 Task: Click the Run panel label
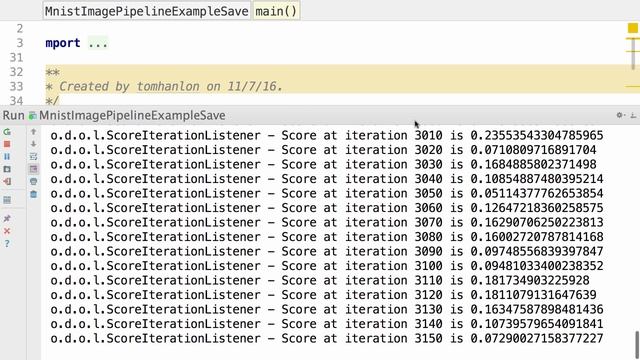click(13, 116)
